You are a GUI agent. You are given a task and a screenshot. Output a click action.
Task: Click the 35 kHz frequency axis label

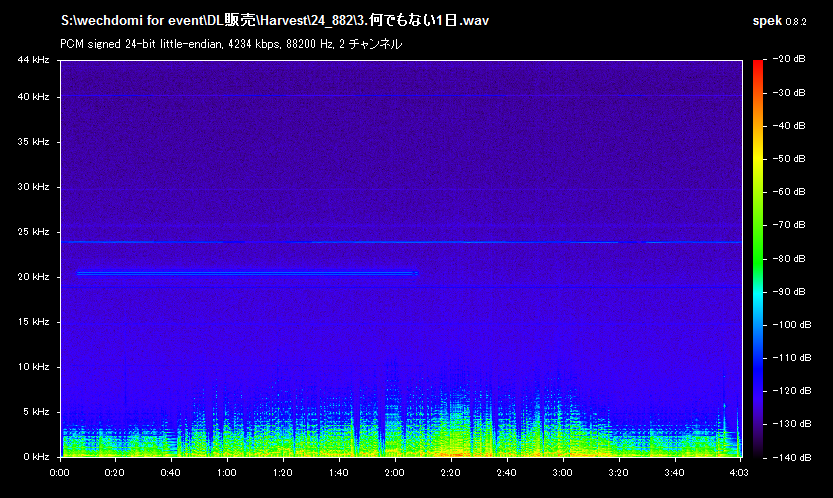[x=33, y=141]
